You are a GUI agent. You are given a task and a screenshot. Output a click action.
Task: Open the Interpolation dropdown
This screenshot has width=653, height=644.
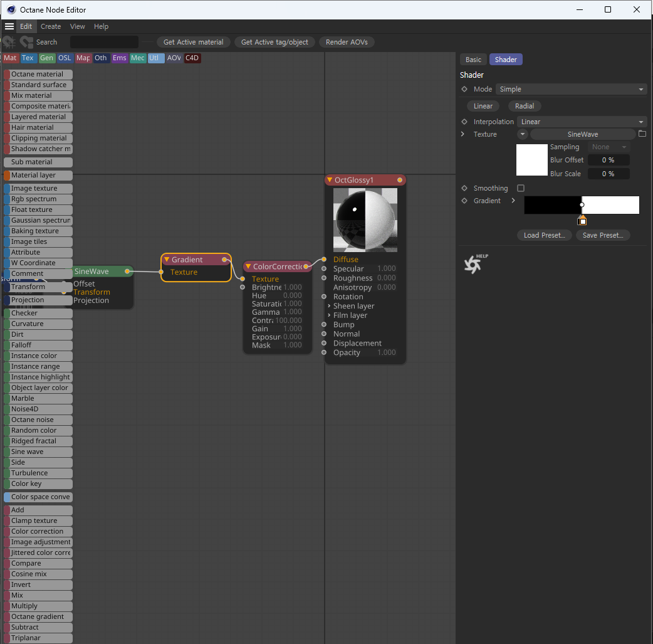(582, 122)
